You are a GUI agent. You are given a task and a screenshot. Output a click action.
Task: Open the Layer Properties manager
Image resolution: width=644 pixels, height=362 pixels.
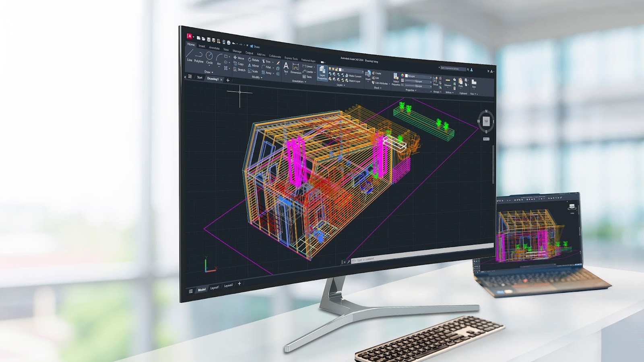322,72
